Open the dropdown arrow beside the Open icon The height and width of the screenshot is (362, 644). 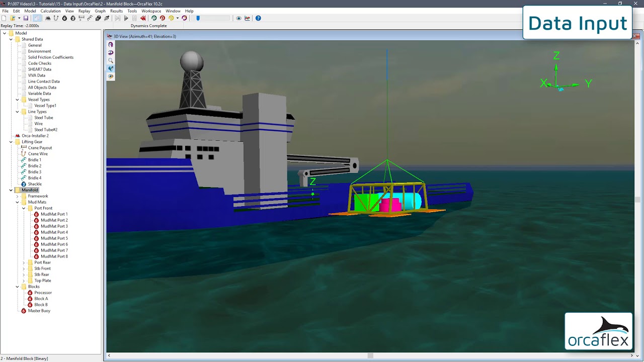coord(19,18)
